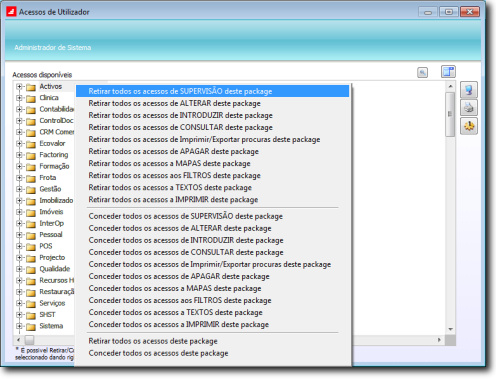The width and height of the screenshot is (496, 379).
Task: Expand the Imobilizado tree node
Action: [19, 201]
